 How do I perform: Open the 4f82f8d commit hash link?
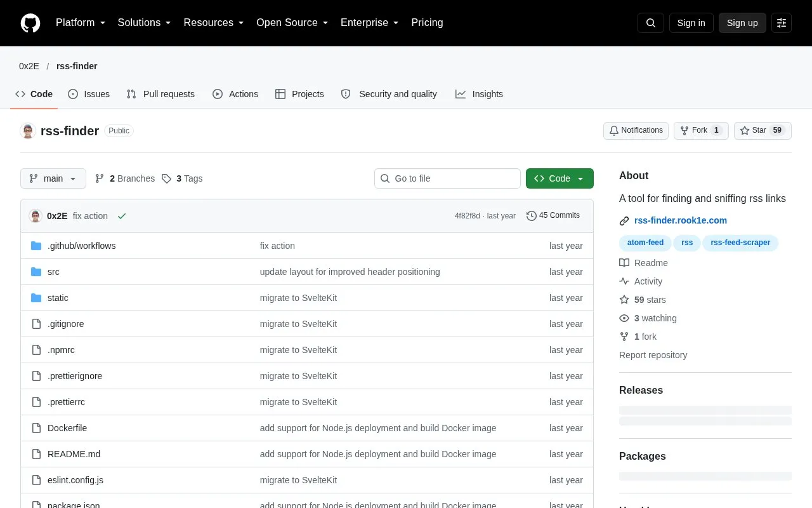[x=468, y=216]
